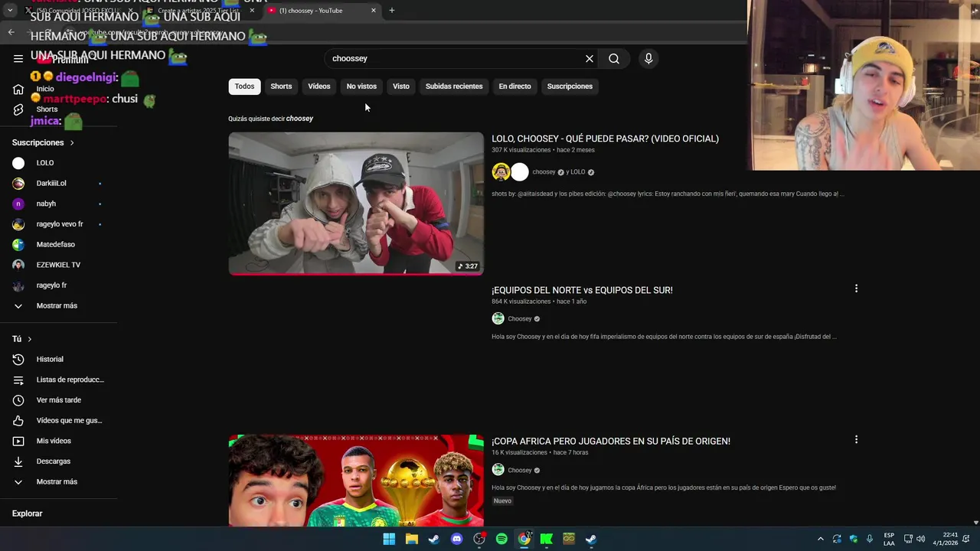This screenshot has height=551, width=980.
Task: Expand the Suscripciones section chevron
Action: (x=72, y=142)
